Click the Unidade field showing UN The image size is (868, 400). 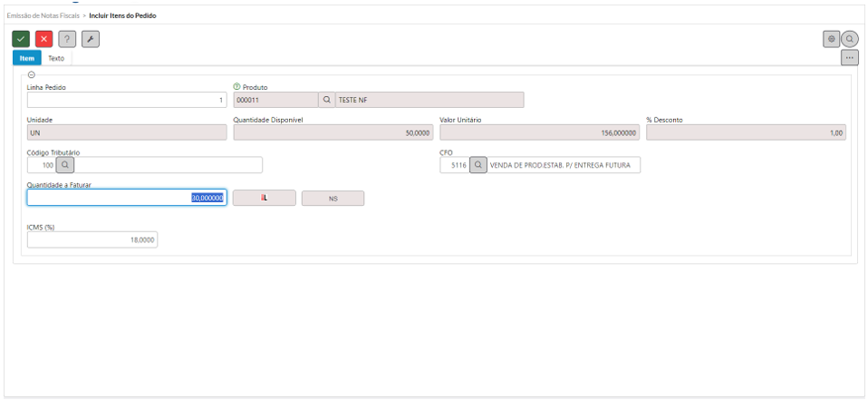point(127,132)
